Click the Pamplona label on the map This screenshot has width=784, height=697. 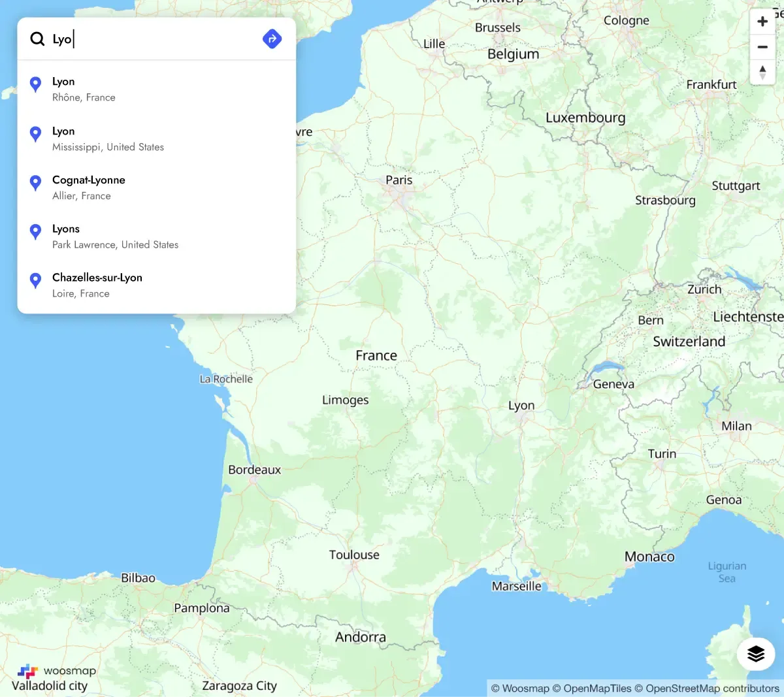[x=202, y=608]
